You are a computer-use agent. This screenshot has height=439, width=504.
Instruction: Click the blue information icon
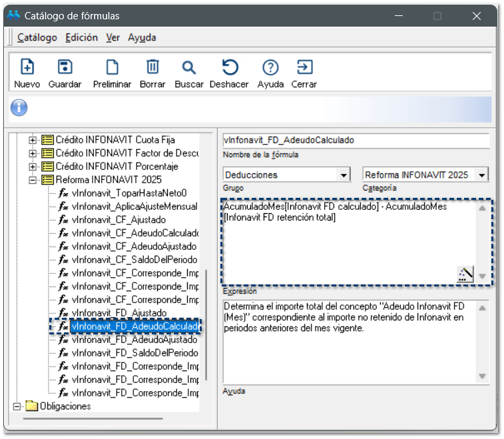pyautogui.click(x=19, y=108)
